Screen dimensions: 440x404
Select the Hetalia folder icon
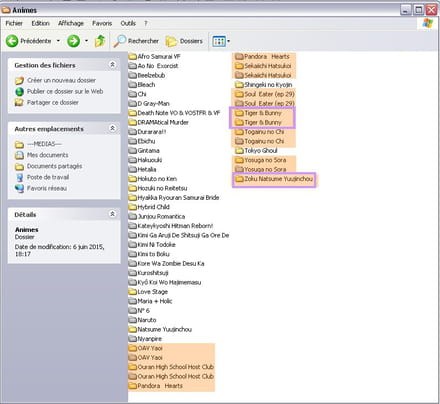tap(133, 169)
